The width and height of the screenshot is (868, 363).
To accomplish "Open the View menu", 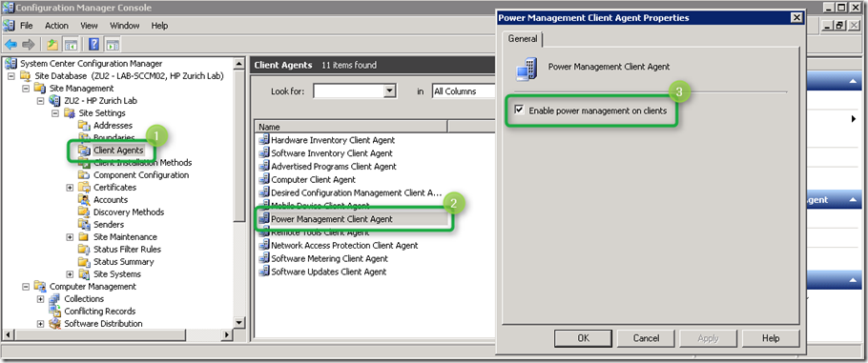I will pos(89,26).
